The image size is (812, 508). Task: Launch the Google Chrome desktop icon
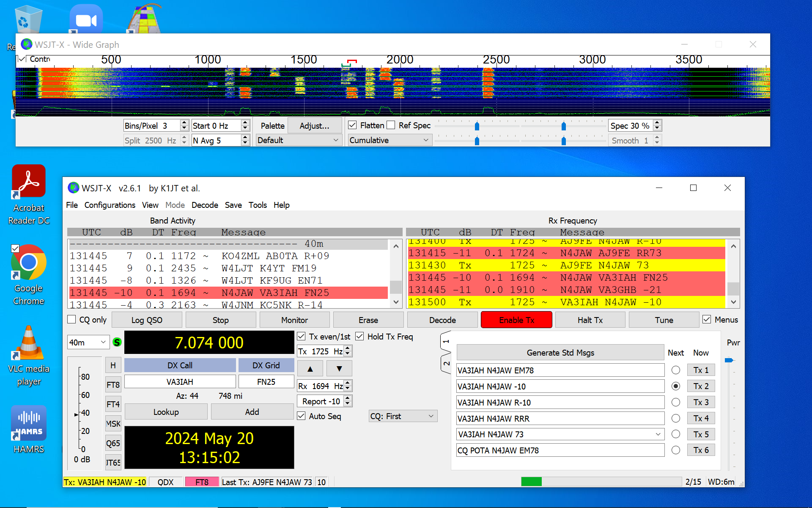[29, 275]
